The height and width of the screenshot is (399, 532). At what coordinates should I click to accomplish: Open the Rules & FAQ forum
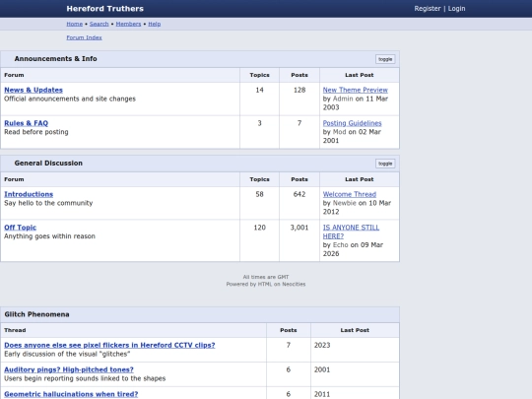27,123
